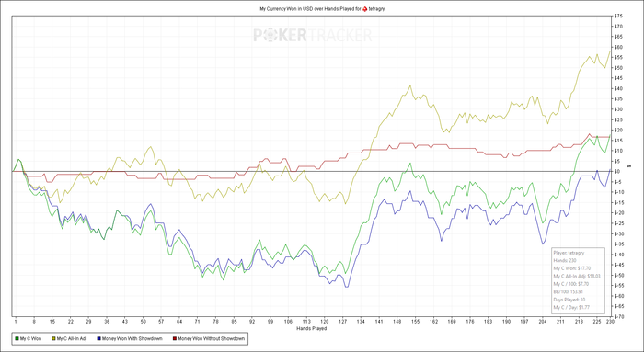644x352 pixels.
Task: Click the '64' x-axis tick label
Action: [179, 322]
